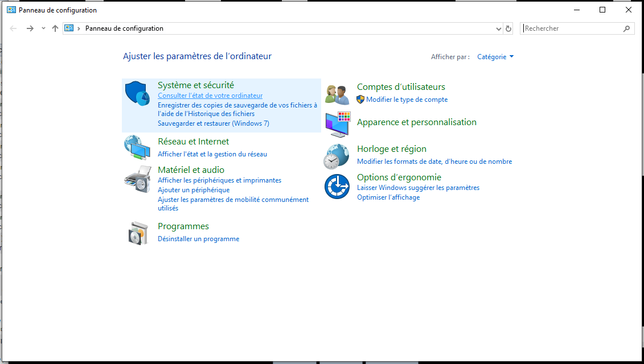The height and width of the screenshot is (364, 644).
Task: Click the Horloge et région clock icon
Action: point(337,156)
